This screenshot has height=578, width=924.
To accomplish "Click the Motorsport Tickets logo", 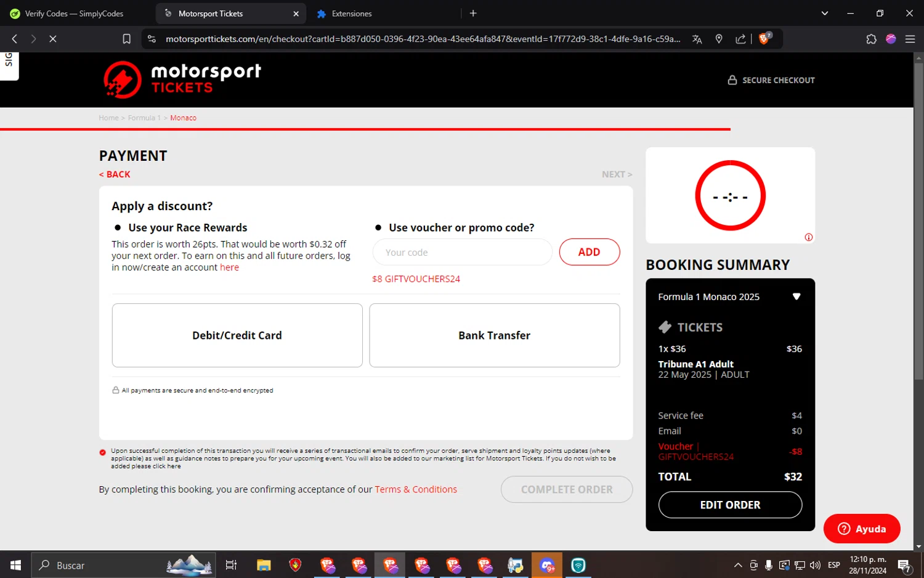I will 182,79.
